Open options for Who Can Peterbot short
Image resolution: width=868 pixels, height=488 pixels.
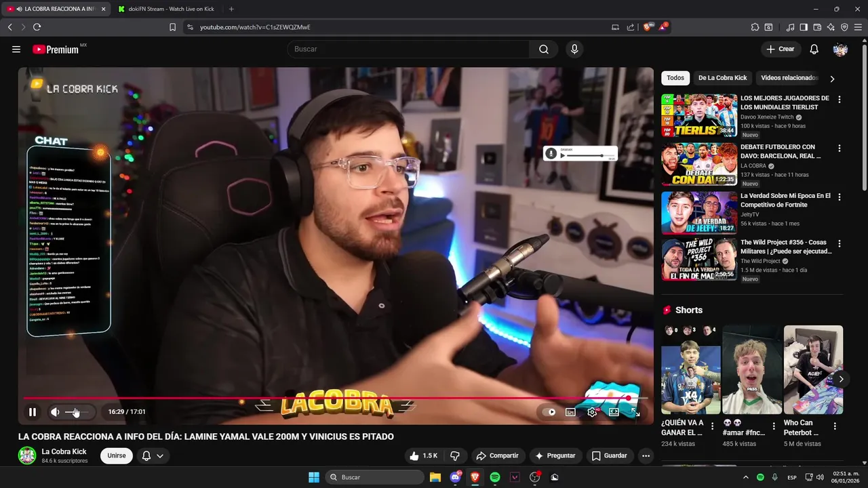(835, 426)
